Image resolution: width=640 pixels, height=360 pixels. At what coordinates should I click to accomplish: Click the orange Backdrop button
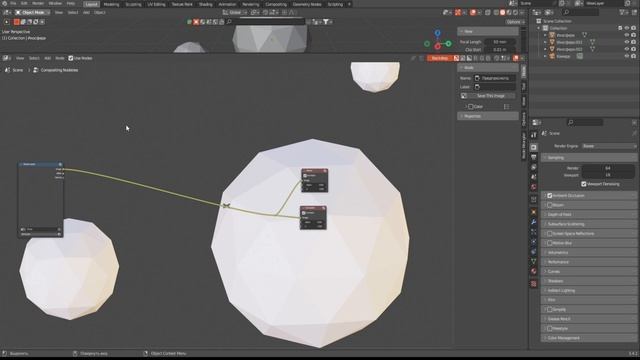point(440,58)
